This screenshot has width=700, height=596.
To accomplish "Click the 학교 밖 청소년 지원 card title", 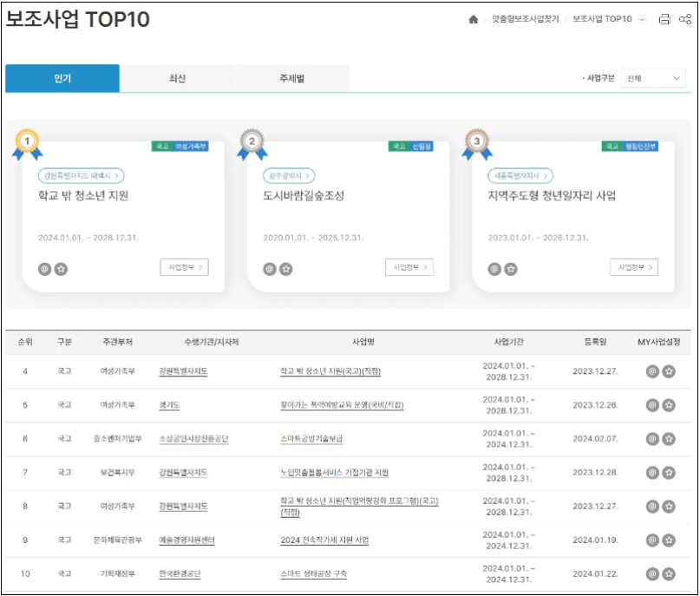I will point(83,196).
